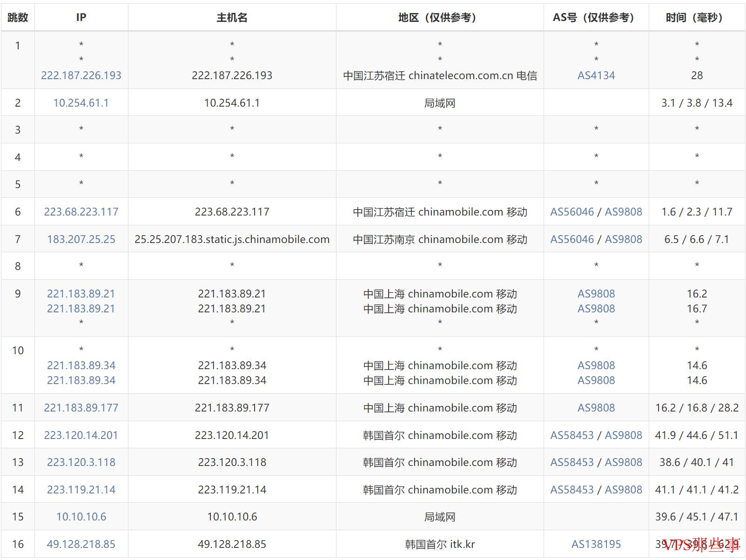Open the blue 223.120.14.201 IP link
Viewport: 746px width, 560px height.
pos(81,435)
